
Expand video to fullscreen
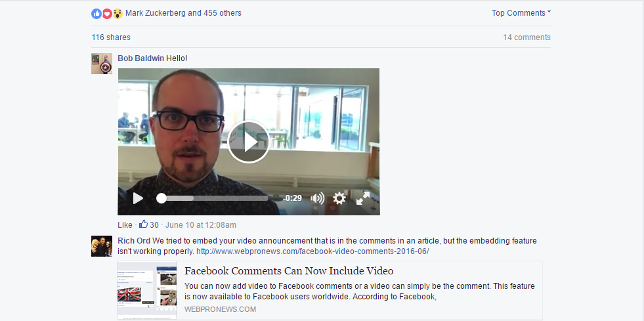363,199
